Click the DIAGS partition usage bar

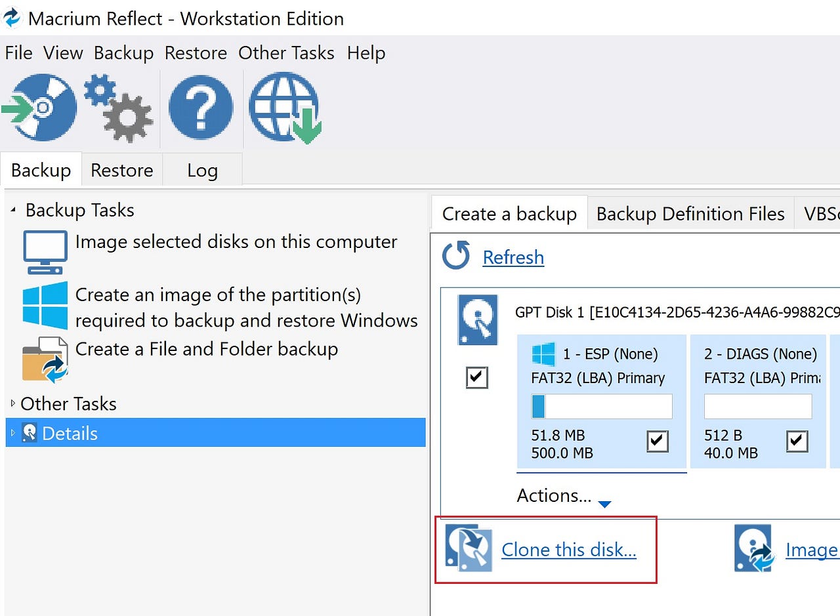(758, 406)
